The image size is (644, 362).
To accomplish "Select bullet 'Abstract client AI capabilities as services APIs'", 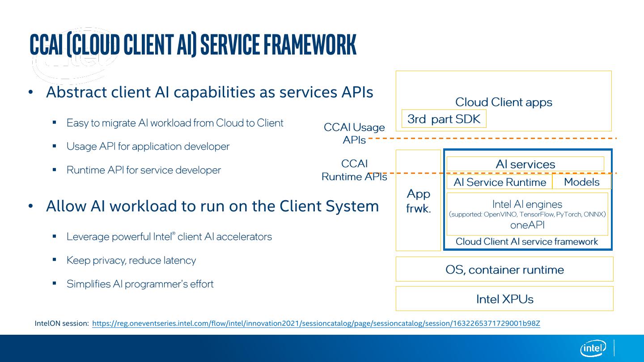I will 209,92.
